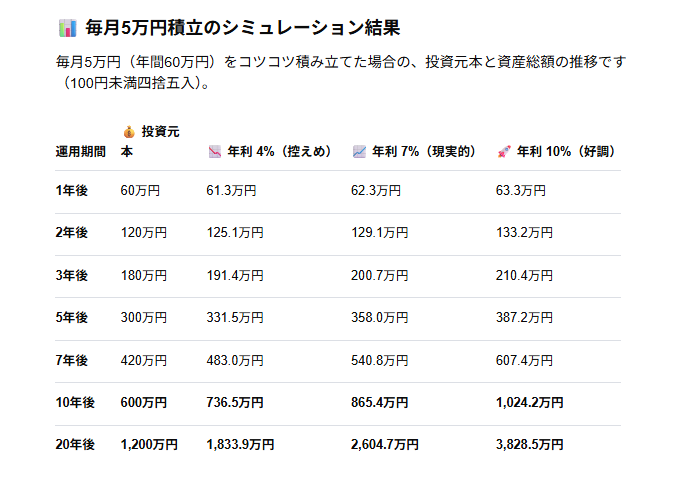The height and width of the screenshot is (479, 688).
Task: Click the 年利 7%（現実的）column header text
Action: tap(424, 152)
